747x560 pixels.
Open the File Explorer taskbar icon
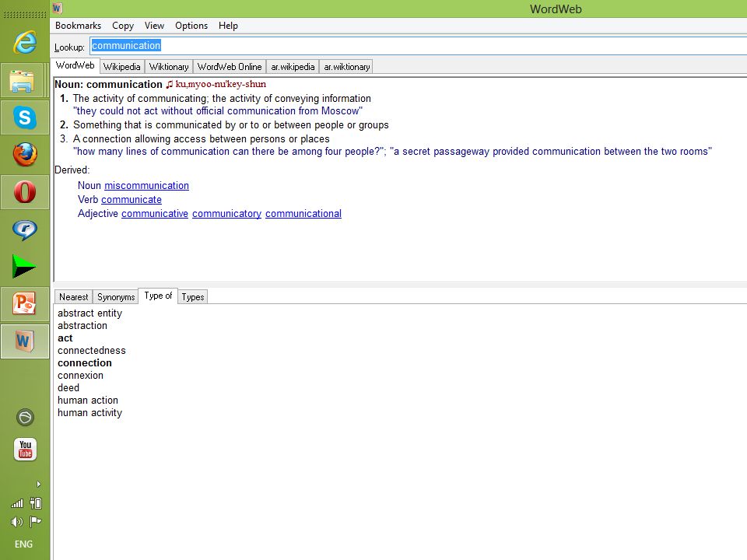point(23,81)
